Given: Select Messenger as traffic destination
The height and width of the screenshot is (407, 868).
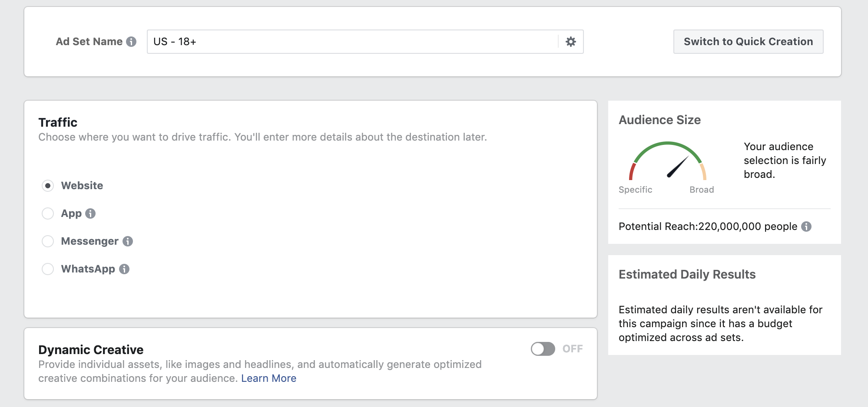Looking at the screenshot, I should click(x=48, y=241).
